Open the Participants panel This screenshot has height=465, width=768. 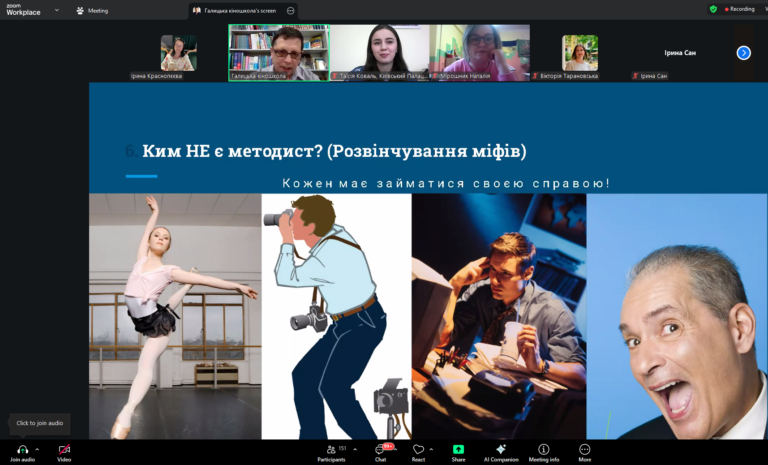tap(332, 453)
